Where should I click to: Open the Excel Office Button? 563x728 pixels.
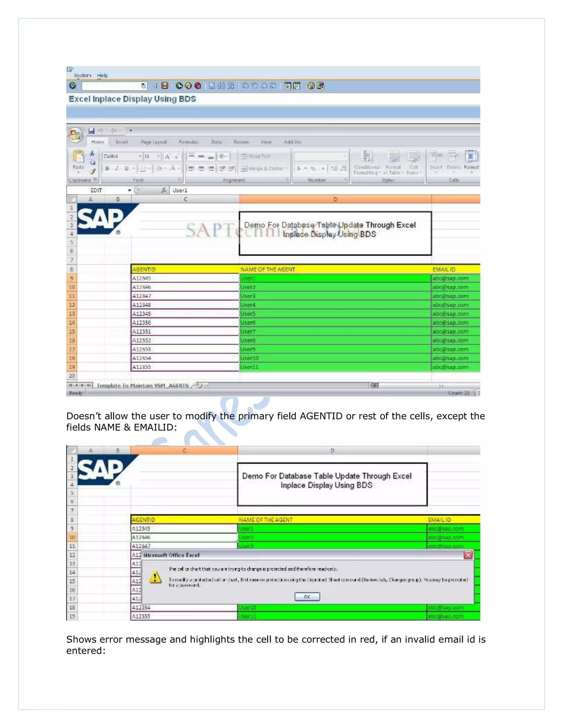(x=75, y=135)
